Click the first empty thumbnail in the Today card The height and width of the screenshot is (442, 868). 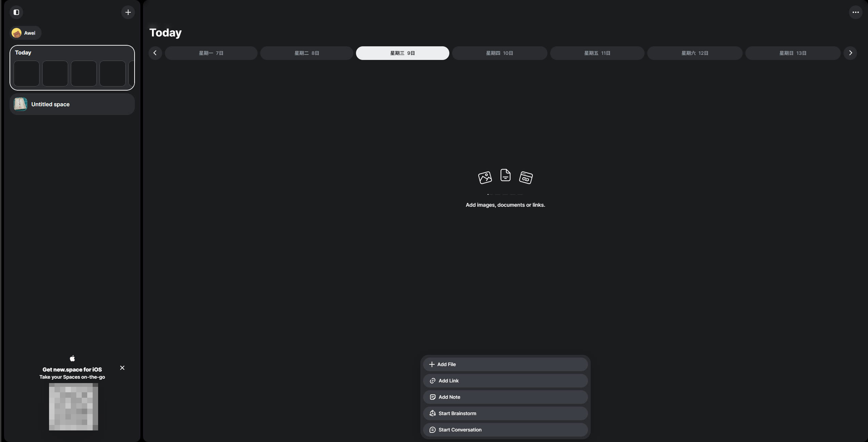tap(27, 74)
